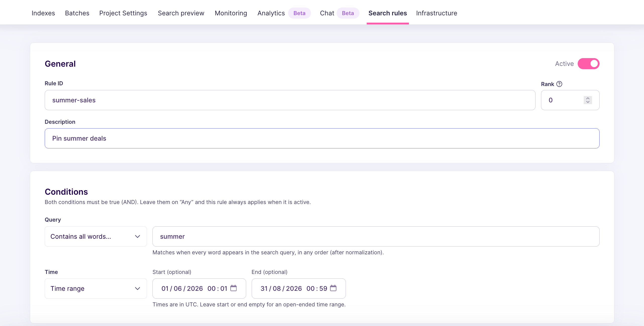Click the Start date 2026 year segment
The image size is (644, 326).
point(195,289)
